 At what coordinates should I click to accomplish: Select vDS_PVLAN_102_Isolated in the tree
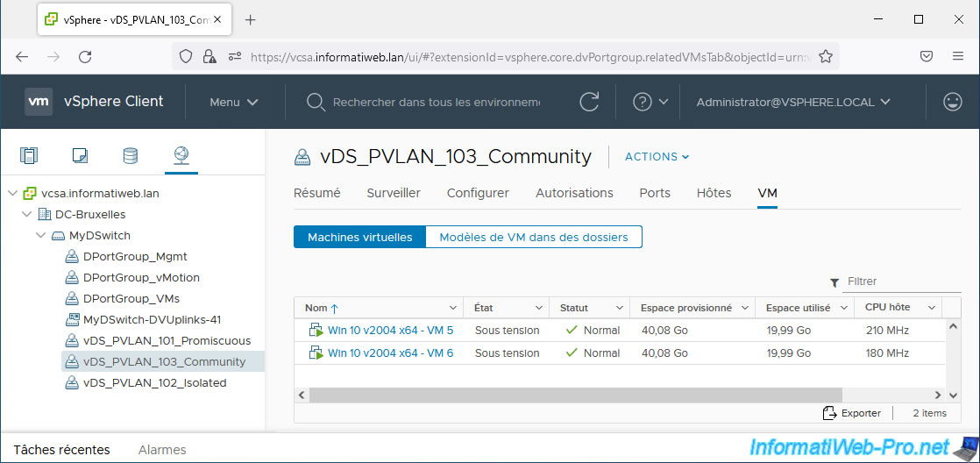154,383
